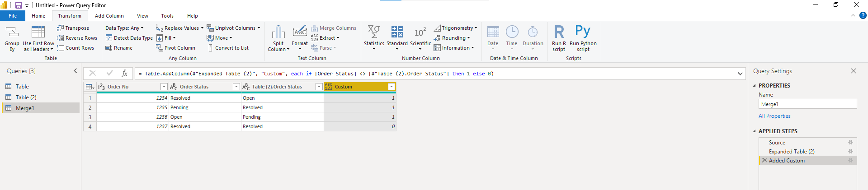Open the help question mark icon
The image size is (868, 190).
863,15
